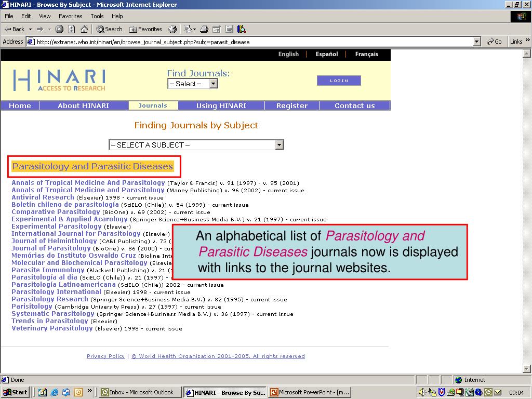Click the Mail toolbar icon
The width and height of the screenshot is (532, 399).
click(x=188, y=29)
